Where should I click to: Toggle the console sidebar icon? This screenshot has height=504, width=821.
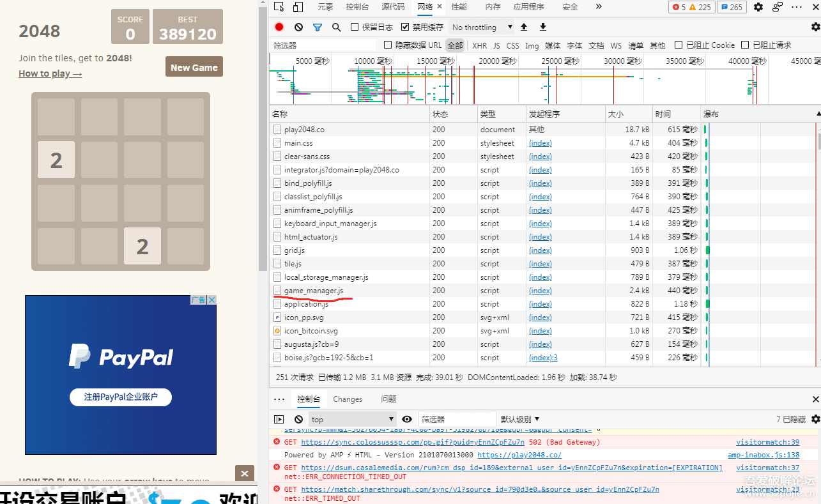click(279, 419)
